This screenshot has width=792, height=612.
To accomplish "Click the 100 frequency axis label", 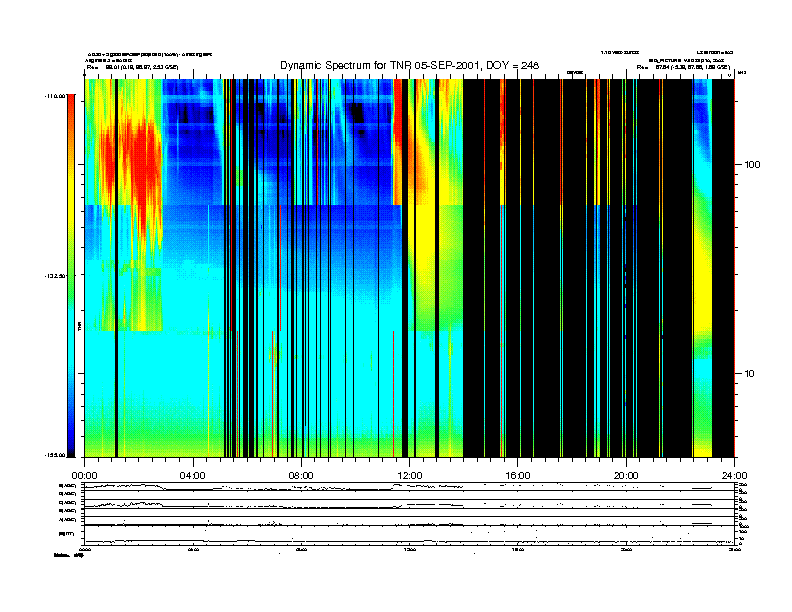I will (752, 165).
